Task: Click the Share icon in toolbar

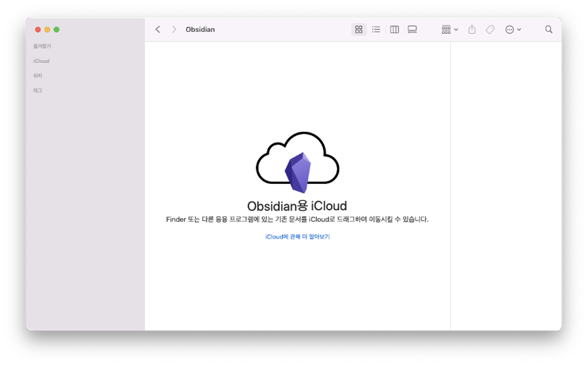Action: point(472,30)
